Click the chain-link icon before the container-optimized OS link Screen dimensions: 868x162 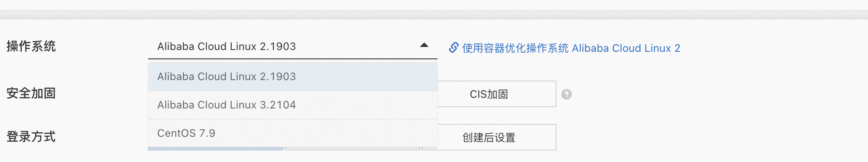[454, 47]
